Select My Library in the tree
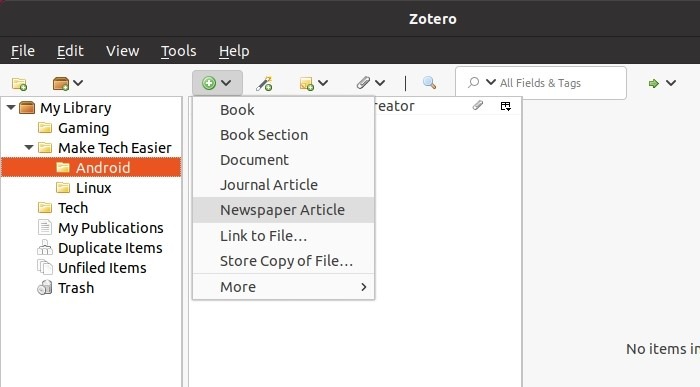The width and height of the screenshot is (700, 387). coord(75,108)
